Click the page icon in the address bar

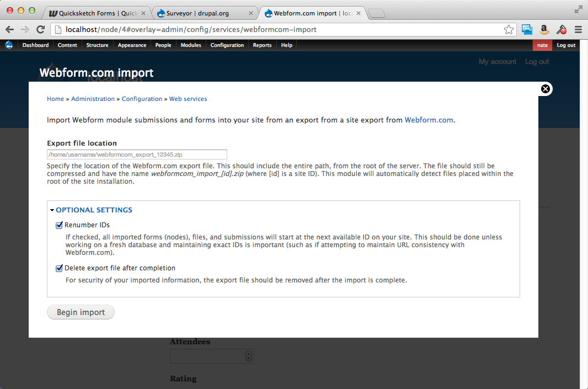tap(58, 30)
